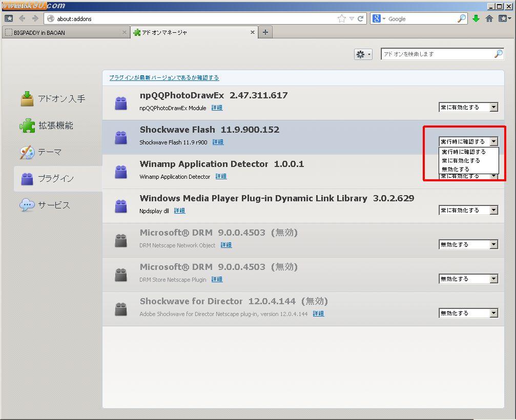Choose 無効化する from the open dropdown list
Image resolution: width=516 pixels, height=420 pixels.
(x=456, y=169)
